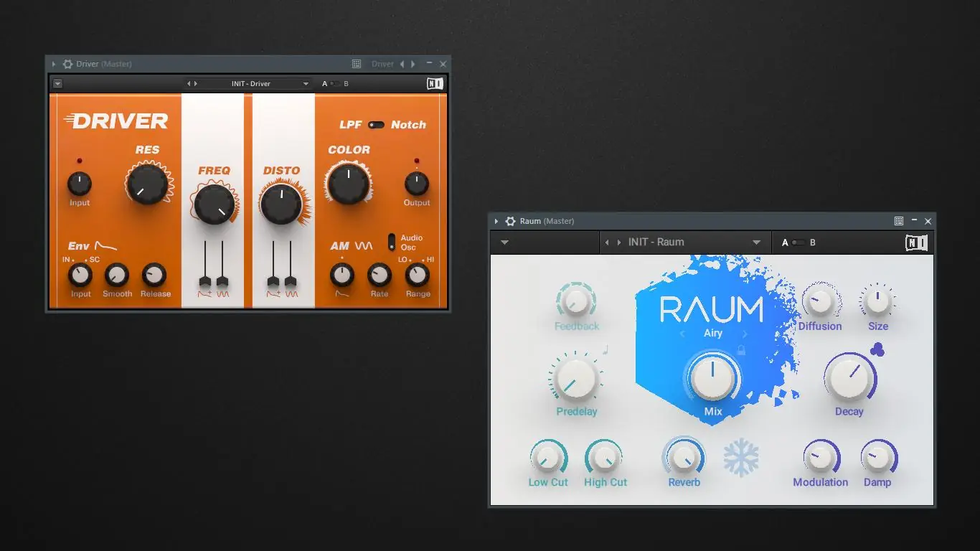
Task: Click the High Cut knob in Raum
Action: [x=604, y=458]
